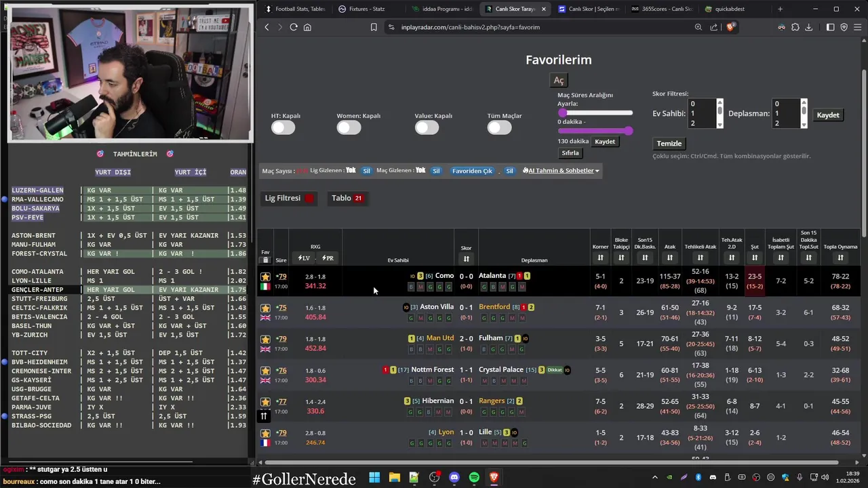Click Sil next to Lig Gizlenen
Image resolution: width=868 pixels, height=488 pixels.
366,171
